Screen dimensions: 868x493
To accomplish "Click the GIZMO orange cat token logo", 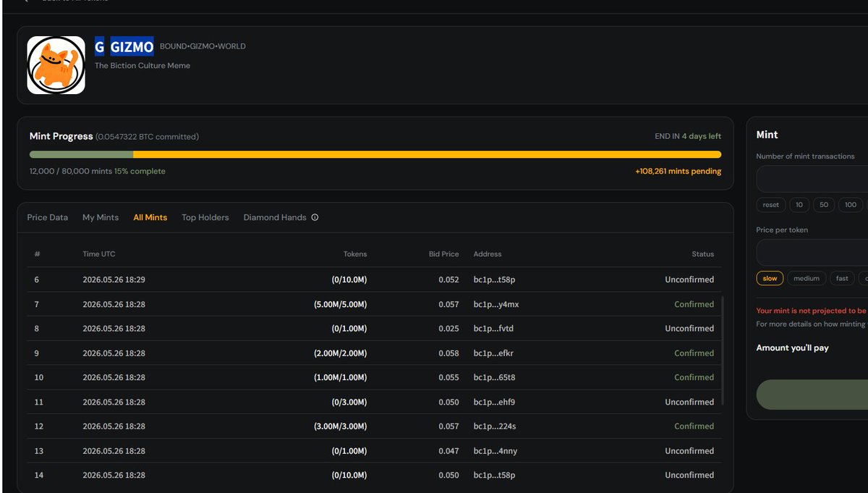I will click(x=56, y=65).
